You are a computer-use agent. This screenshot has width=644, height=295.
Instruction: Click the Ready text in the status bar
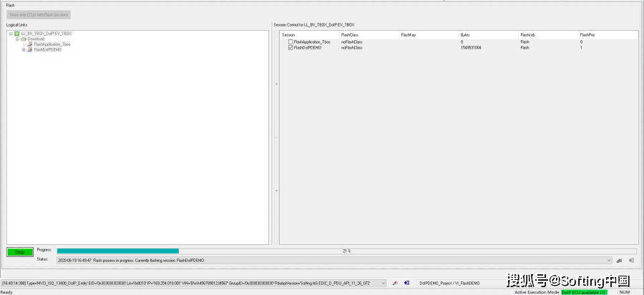click(7, 292)
